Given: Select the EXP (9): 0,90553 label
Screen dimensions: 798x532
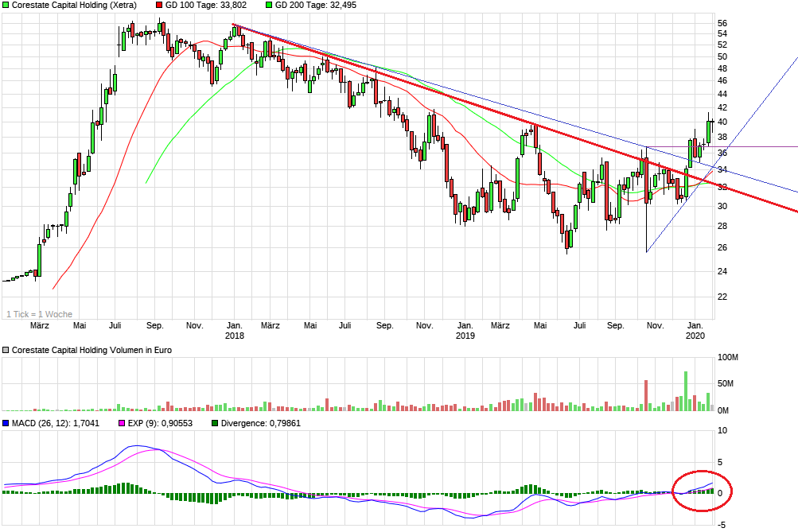Looking at the screenshot, I should click(160, 423).
